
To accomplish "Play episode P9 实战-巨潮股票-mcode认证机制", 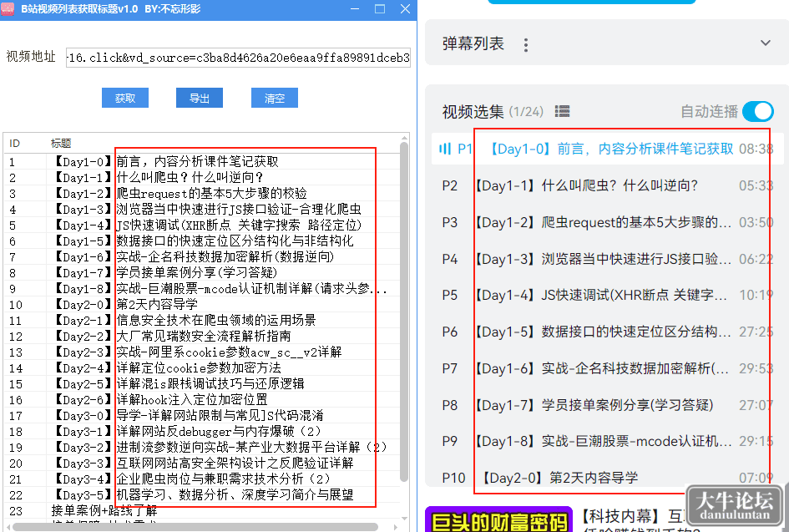I will (x=607, y=442).
